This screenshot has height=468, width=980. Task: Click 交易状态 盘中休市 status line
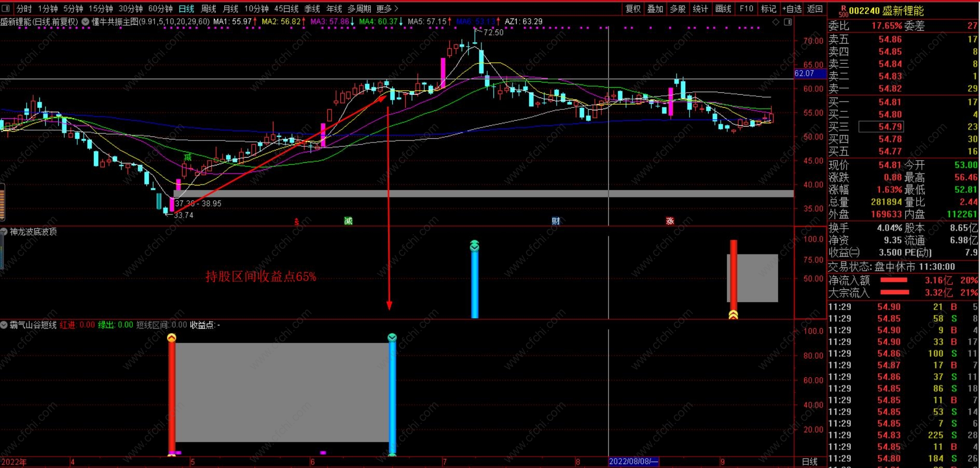coord(891,267)
